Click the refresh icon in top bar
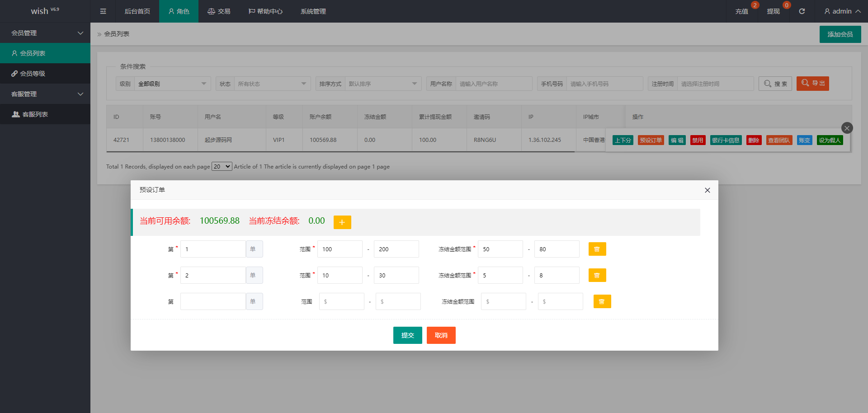The height and width of the screenshot is (413, 868). pos(802,11)
